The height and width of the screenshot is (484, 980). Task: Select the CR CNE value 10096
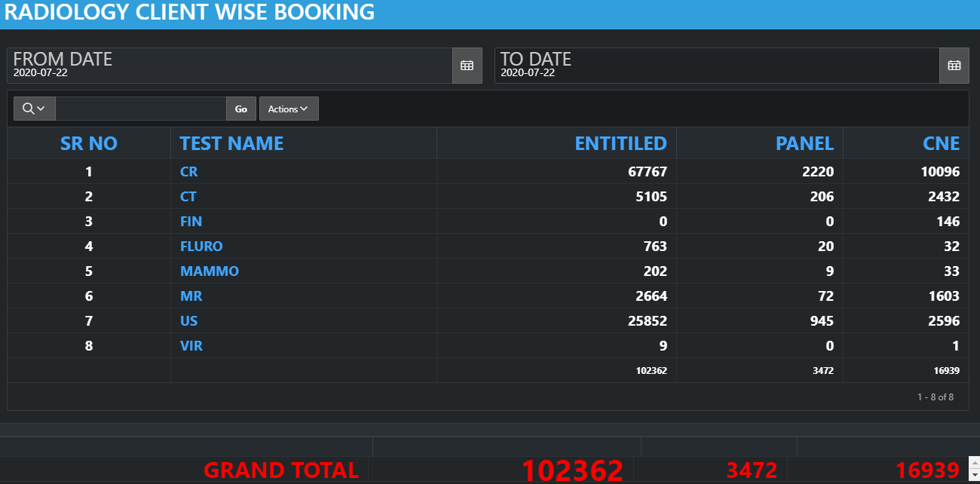coord(940,172)
